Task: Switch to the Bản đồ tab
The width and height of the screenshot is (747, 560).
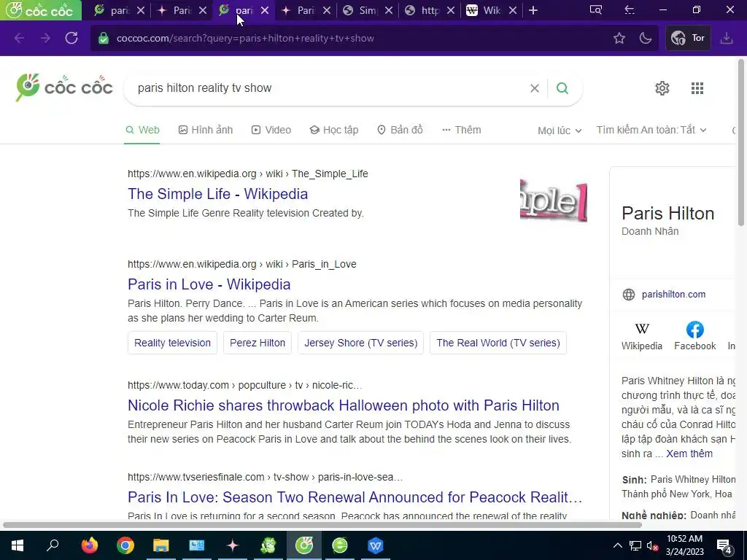Action: point(400,130)
